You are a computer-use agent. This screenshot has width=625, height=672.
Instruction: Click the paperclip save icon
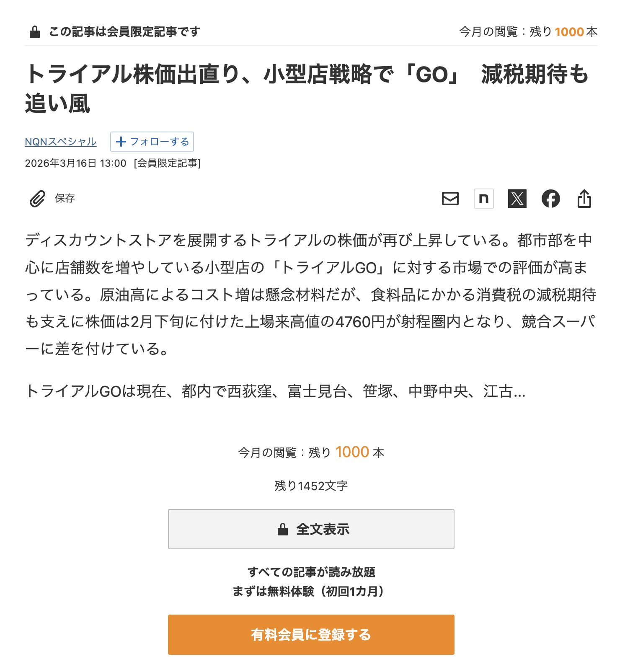(x=37, y=199)
